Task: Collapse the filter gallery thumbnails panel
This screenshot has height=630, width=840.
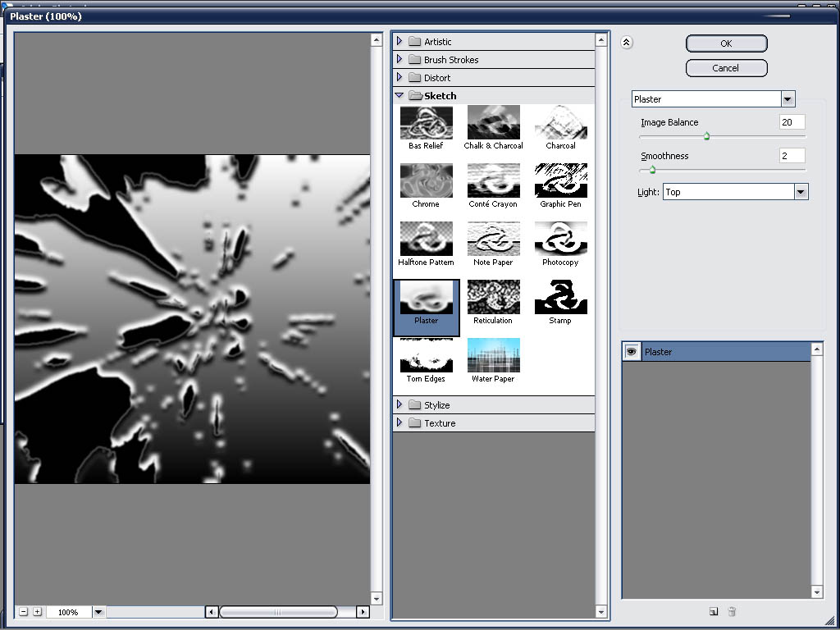Action: pos(626,43)
